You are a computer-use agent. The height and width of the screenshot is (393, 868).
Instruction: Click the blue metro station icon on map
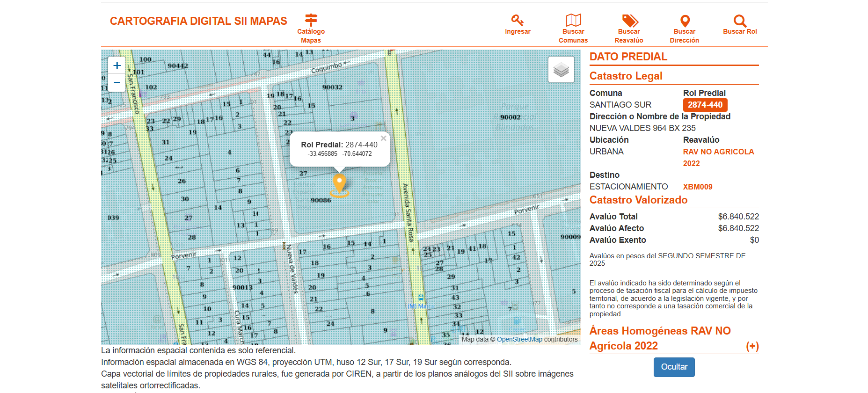[421, 298]
